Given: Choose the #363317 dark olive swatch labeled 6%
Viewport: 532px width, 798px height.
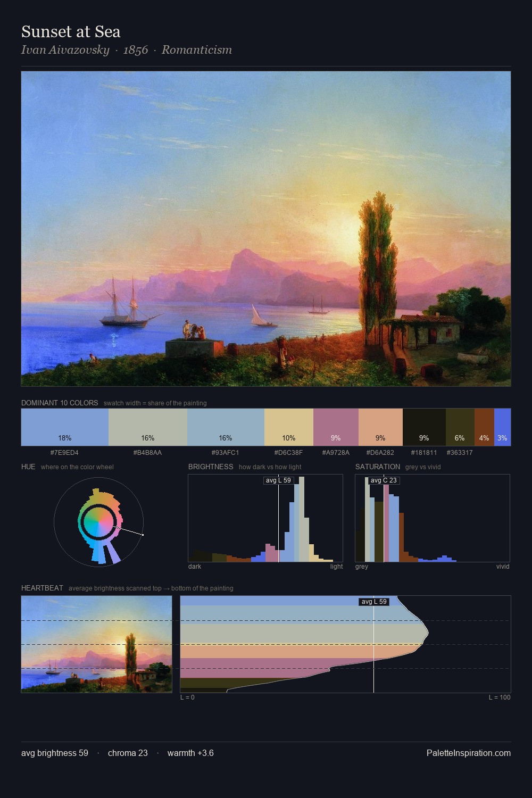Looking at the screenshot, I should [x=460, y=427].
